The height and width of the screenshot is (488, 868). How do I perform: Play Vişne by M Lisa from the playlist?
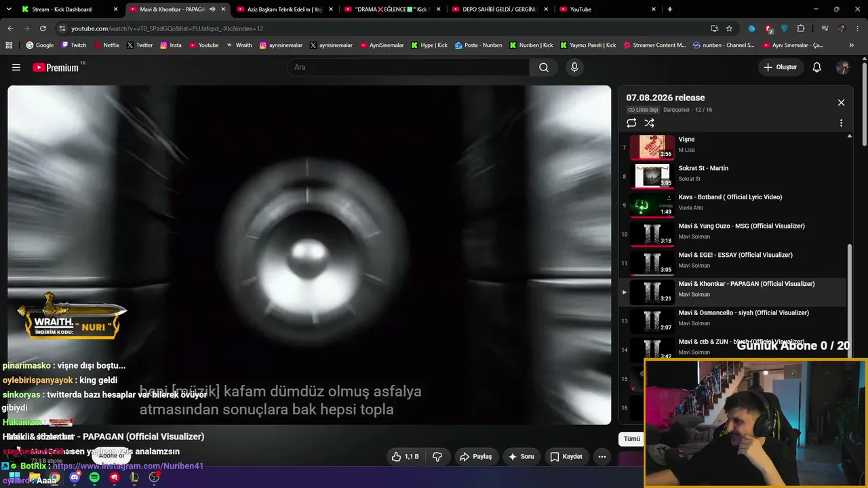coord(732,146)
